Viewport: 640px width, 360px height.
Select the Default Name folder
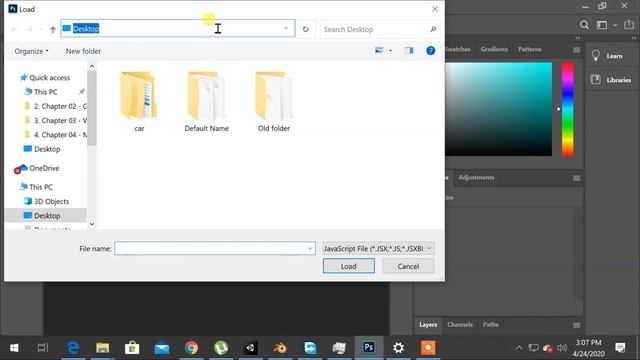click(207, 102)
